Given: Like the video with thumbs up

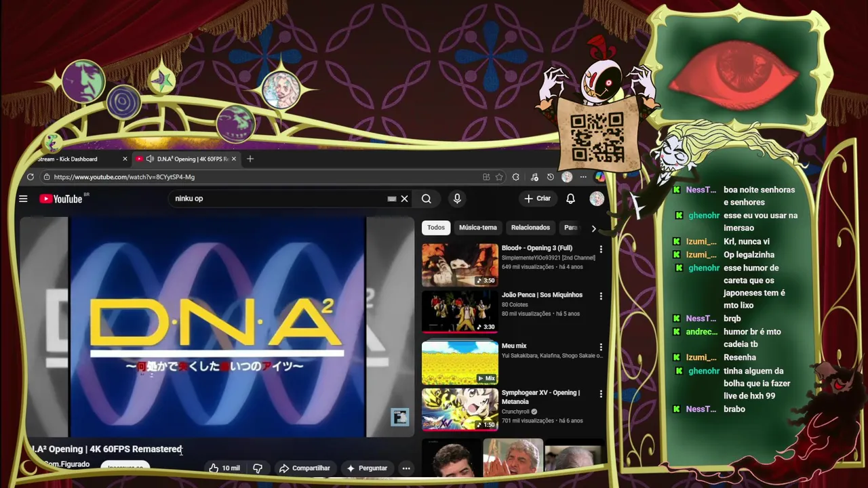Looking at the screenshot, I should point(224,468).
